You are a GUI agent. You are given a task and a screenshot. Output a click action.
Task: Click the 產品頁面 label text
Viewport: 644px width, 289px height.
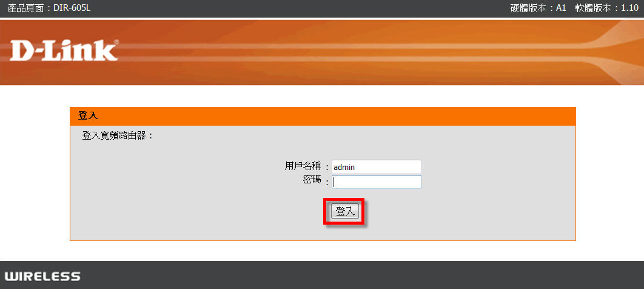pyautogui.click(x=26, y=8)
